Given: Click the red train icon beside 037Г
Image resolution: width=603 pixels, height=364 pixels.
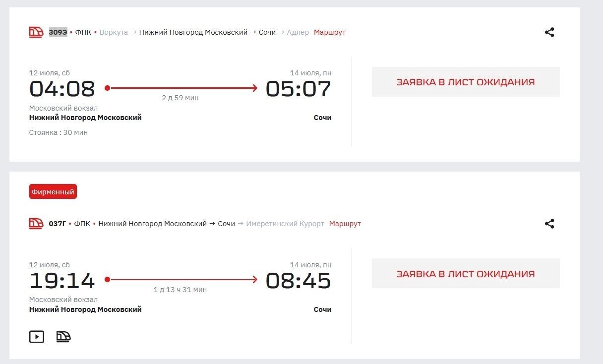Looking at the screenshot, I should pyautogui.click(x=36, y=224).
